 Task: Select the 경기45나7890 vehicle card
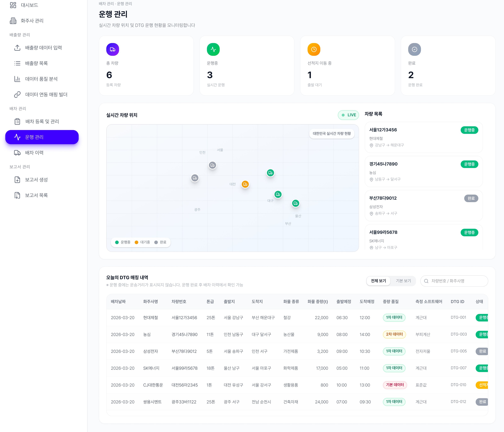(424, 171)
